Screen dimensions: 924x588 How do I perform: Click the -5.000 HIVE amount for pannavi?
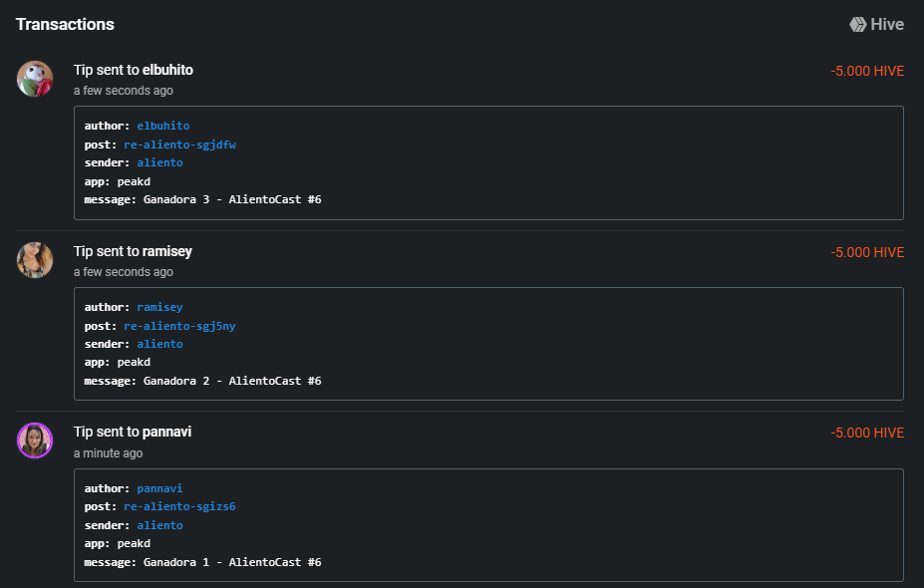pos(867,434)
